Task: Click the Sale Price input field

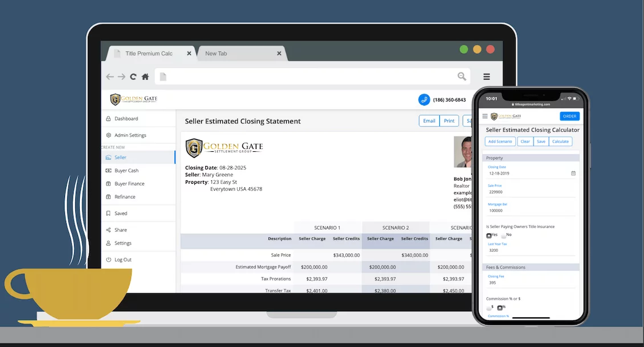Action: point(530,192)
